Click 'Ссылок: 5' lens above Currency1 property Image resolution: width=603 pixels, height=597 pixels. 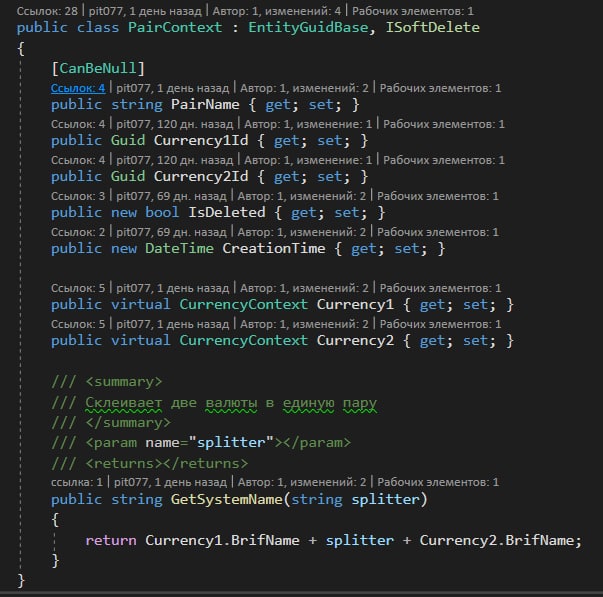(x=78, y=288)
